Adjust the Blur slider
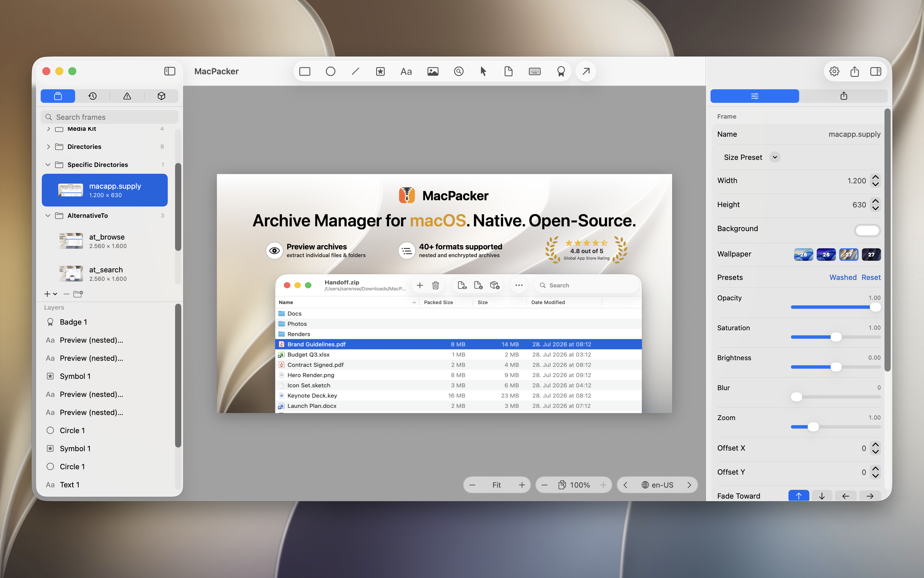Screen dimensions: 924x578 pyautogui.click(x=836, y=397)
